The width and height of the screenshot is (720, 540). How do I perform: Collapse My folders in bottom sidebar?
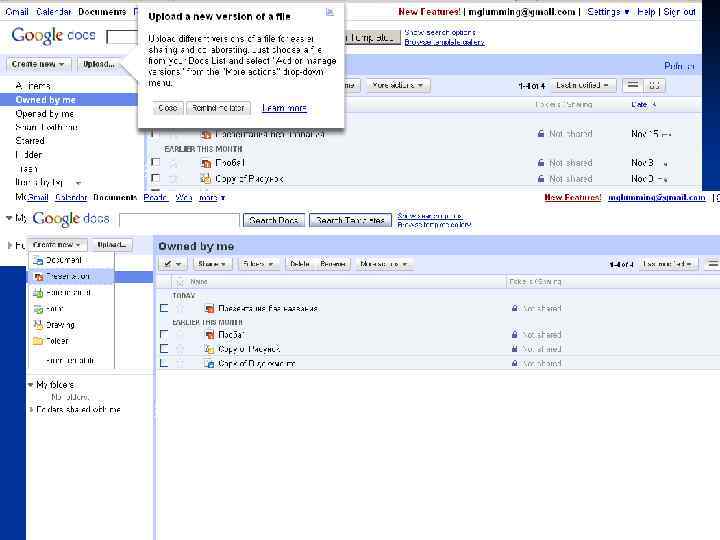click(31, 385)
